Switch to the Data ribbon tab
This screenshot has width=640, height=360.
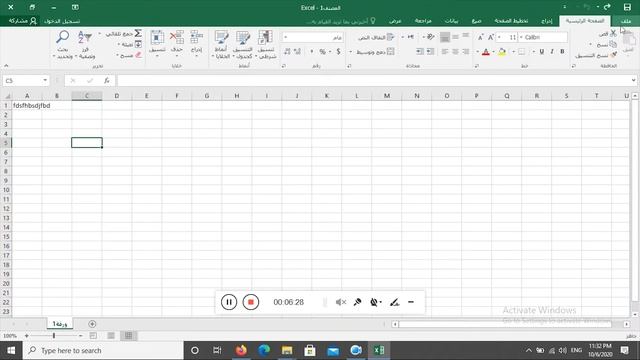[x=451, y=21]
